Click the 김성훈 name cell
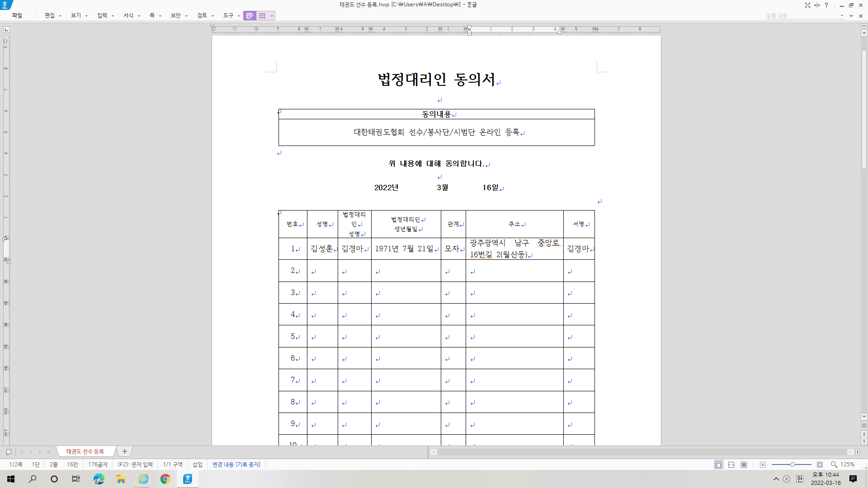 tap(322, 249)
